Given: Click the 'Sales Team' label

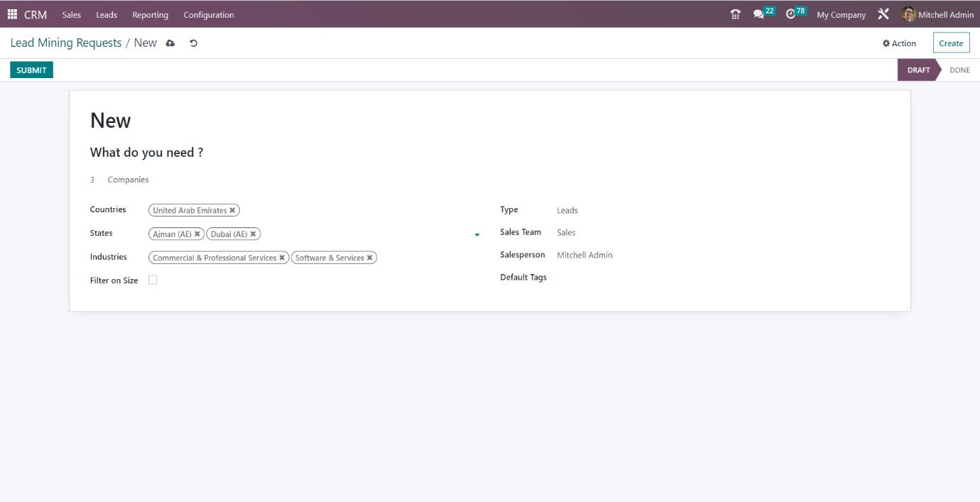Looking at the screenshot, I should pos(521,232).
